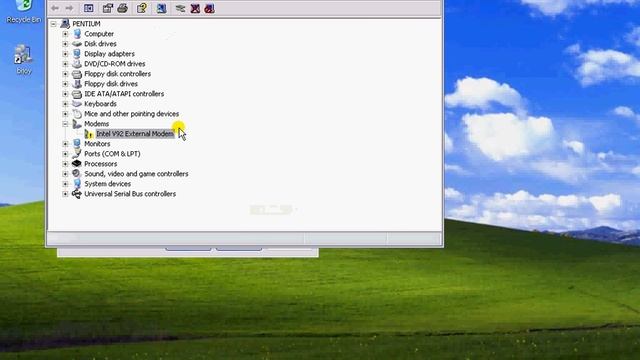This screenshot has height=360, width=640.
Task: Click the Disable device toolbar icon
Action: coord(209,8)
